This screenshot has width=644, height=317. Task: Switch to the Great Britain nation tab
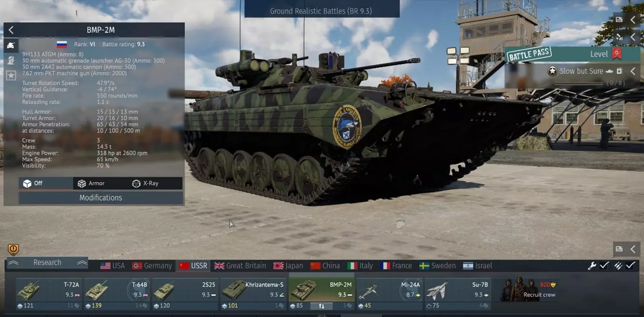coord(240,266)
